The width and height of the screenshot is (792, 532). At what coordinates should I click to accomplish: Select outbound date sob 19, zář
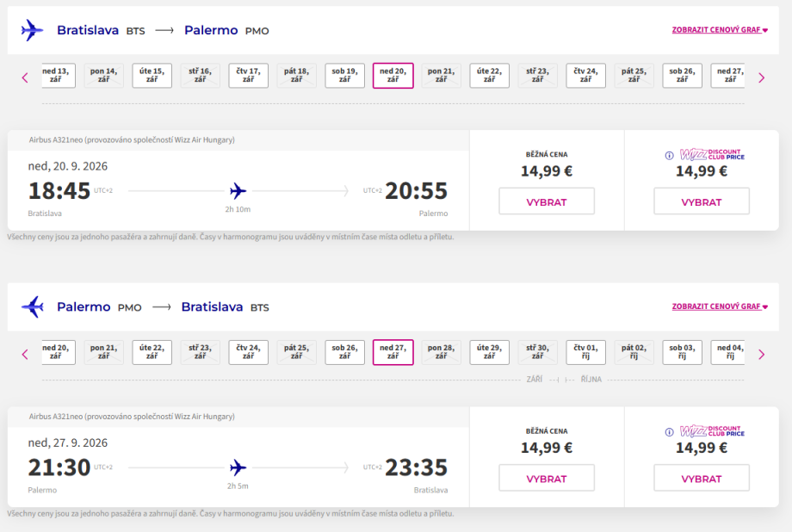click(x=345, y=76)
